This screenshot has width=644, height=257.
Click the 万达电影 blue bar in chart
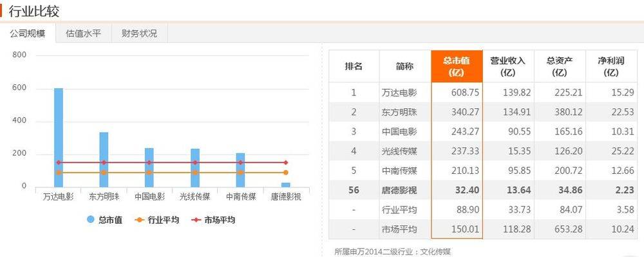(x=59, y=138)
